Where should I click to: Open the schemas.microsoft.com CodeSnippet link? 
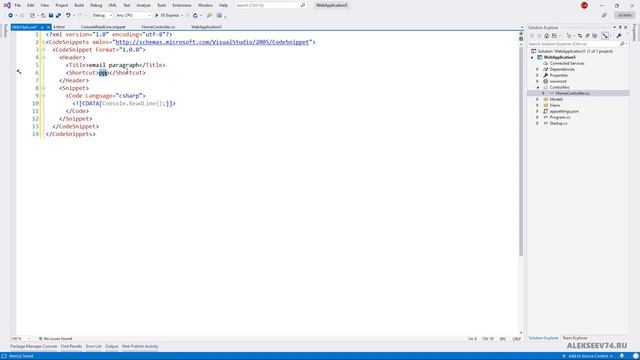tap(212, 42)
